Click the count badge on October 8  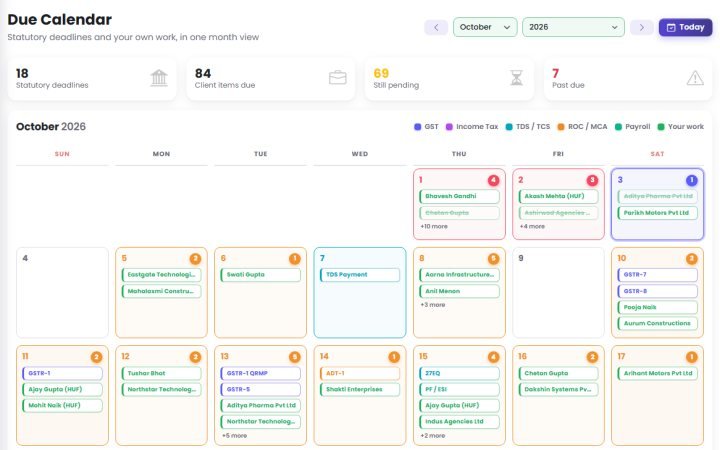(x=493, y=259)
